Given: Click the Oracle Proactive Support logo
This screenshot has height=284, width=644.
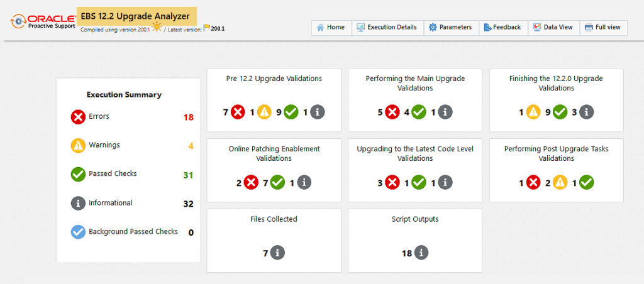Looking at the screenshot, I should 43,21.
